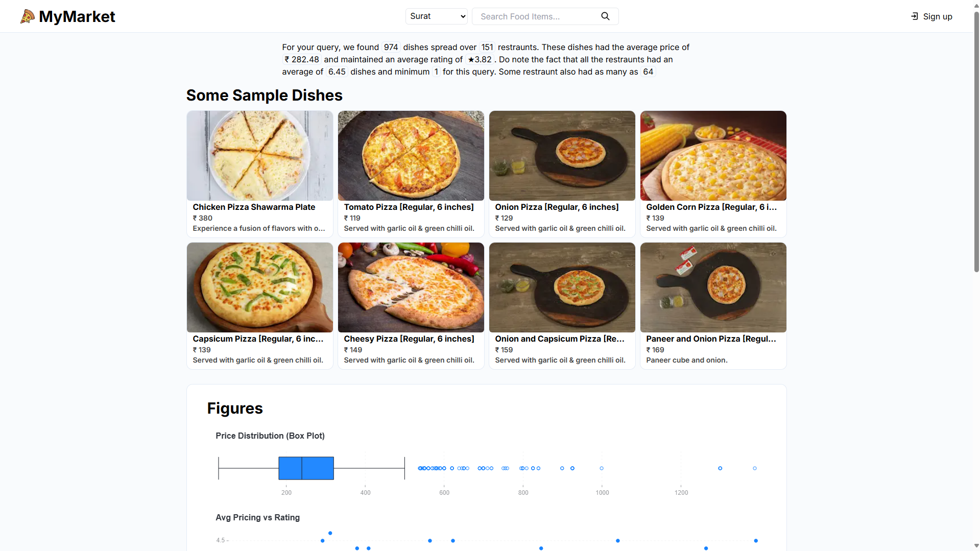Viewport: 980px width, 551px height.
Task: Open the Surat city selector dropdown
Action: click(436, 16)
